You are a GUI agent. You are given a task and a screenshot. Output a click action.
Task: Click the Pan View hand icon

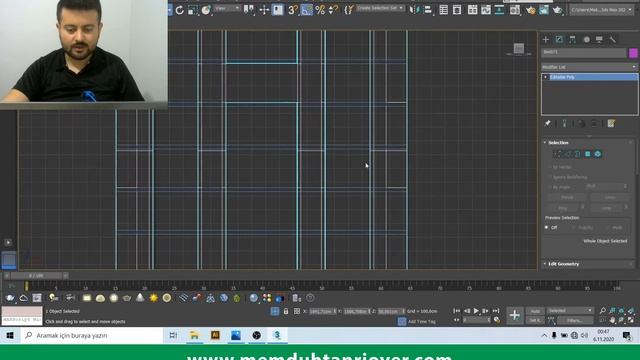tap(612, 320)
